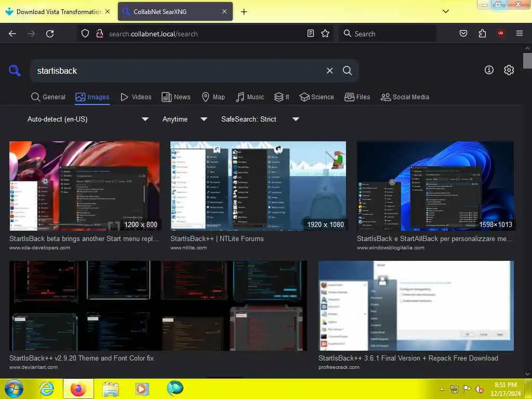Open the Windows Start orb
The image size is (532, 399).
[x=14, y=389]
